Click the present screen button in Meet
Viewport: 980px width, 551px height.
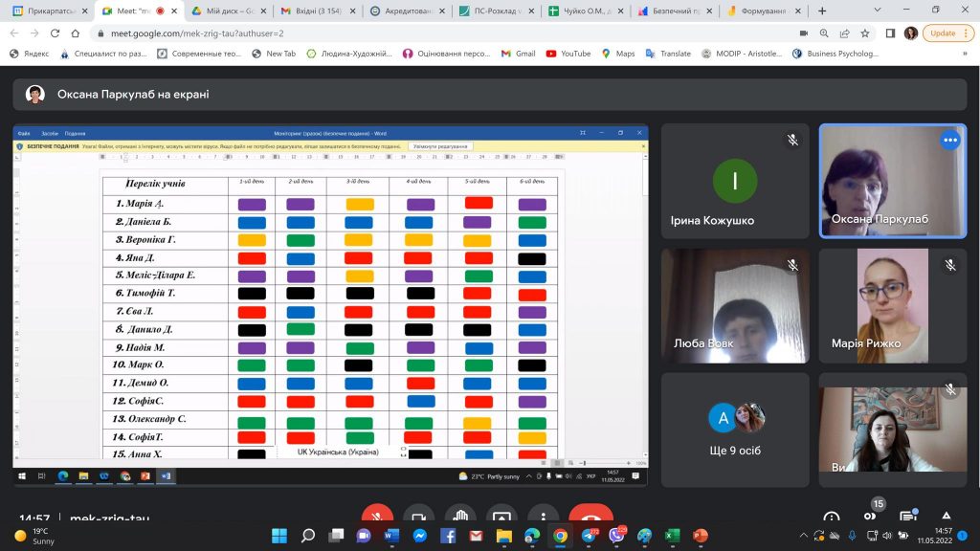501,517
